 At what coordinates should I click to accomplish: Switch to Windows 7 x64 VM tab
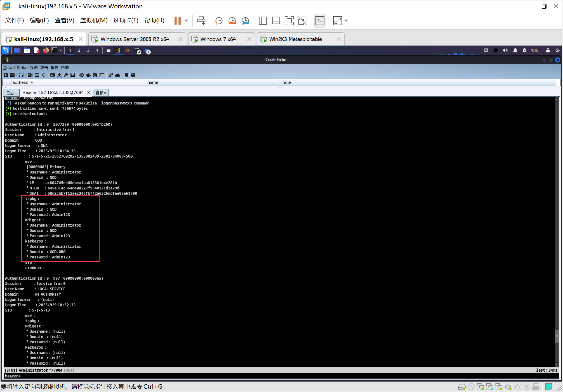[x=218, y=39]
